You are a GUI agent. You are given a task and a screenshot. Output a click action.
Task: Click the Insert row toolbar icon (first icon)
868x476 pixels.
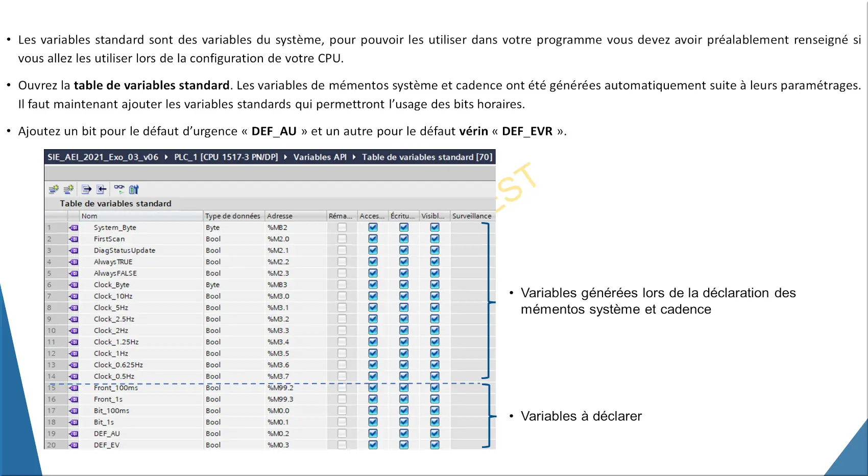54,189
